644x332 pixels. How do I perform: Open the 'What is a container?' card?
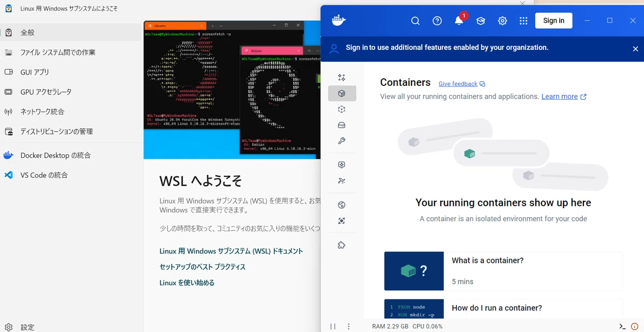pos(503,271)
